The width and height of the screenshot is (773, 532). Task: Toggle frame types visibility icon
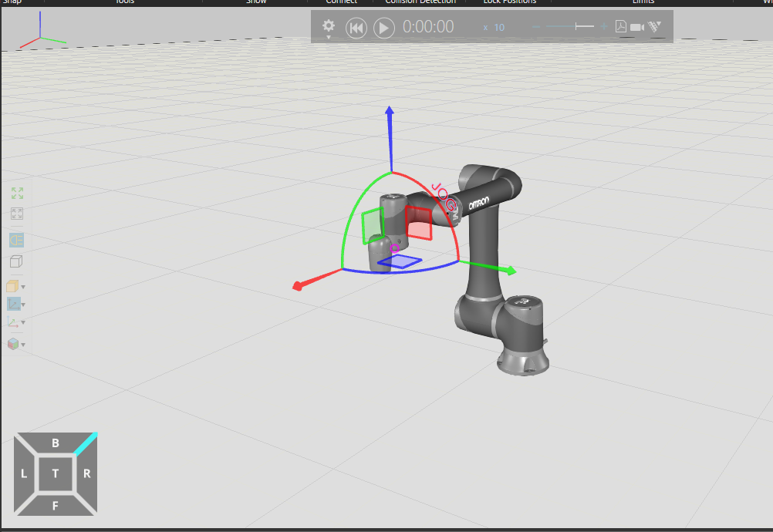click(13, 304)
